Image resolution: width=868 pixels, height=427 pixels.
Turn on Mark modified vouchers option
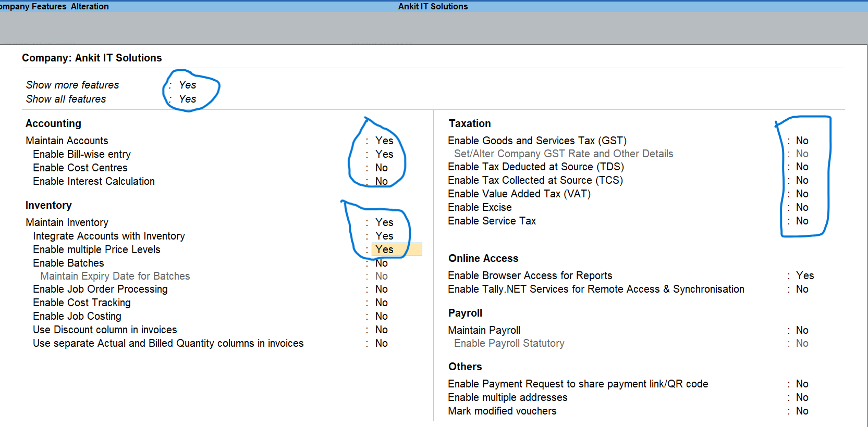tap(802, 411)
